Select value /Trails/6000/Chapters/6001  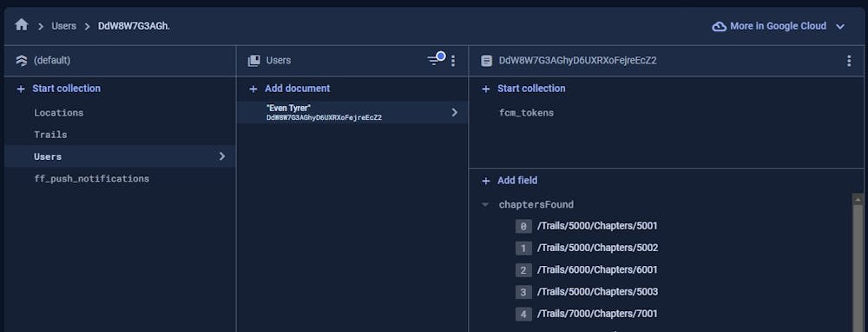coord(597,270)
